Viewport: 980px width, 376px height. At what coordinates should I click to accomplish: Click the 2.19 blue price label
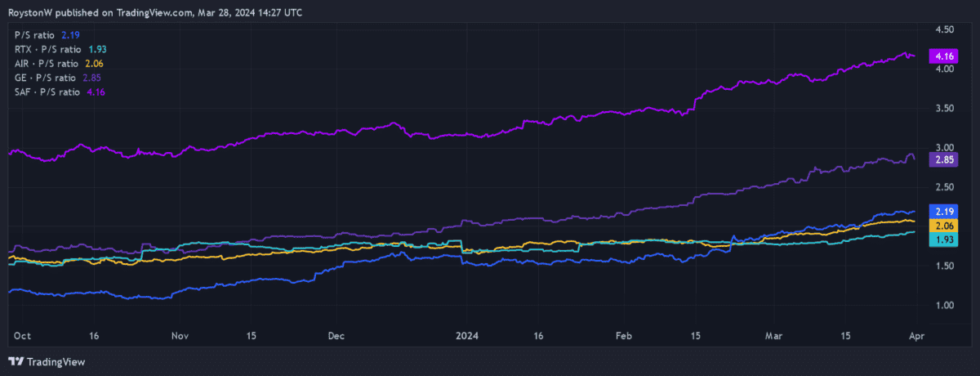pyautogui.click(x=945, y=212)
